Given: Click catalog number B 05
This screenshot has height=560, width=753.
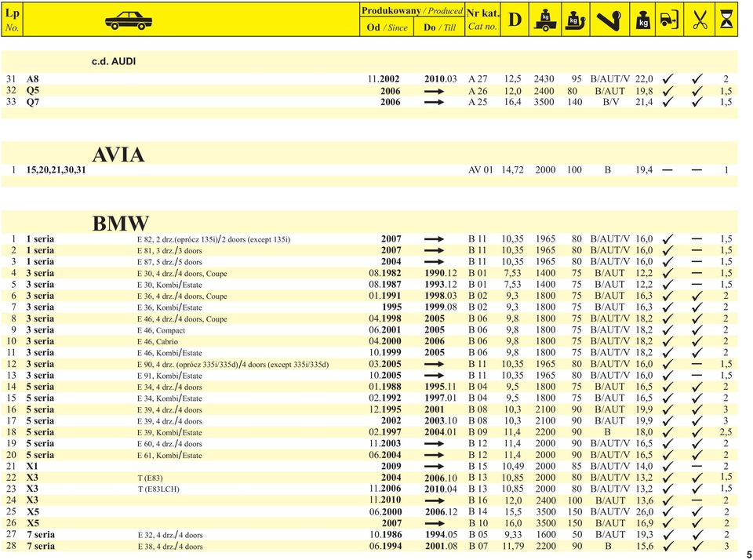Looking at the screenshot, I should (478, 535).
